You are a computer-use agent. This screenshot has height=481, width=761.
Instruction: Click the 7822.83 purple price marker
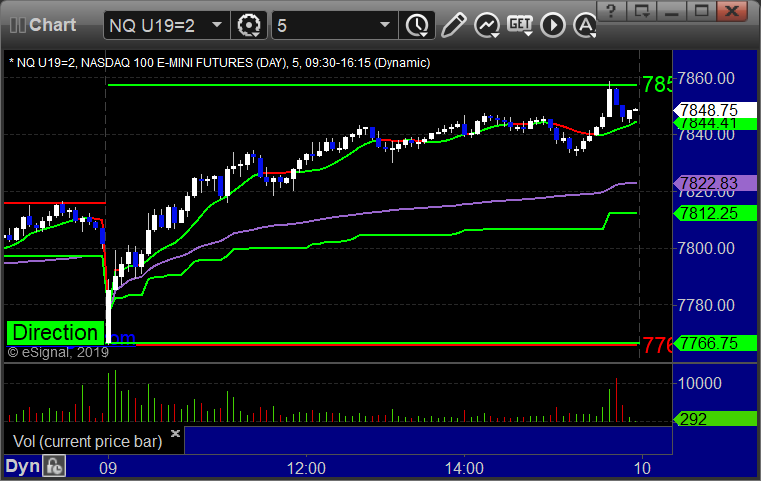[x=714, y=183]
